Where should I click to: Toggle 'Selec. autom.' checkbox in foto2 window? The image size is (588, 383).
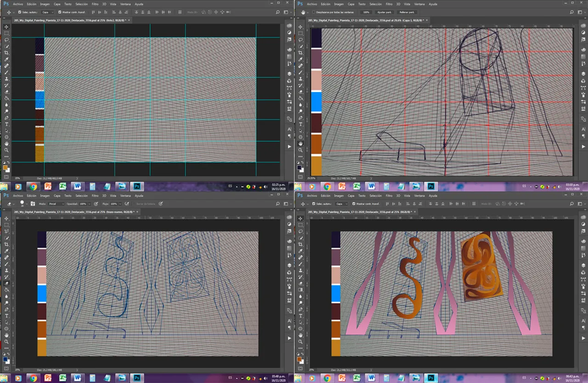tap(20, 12)
